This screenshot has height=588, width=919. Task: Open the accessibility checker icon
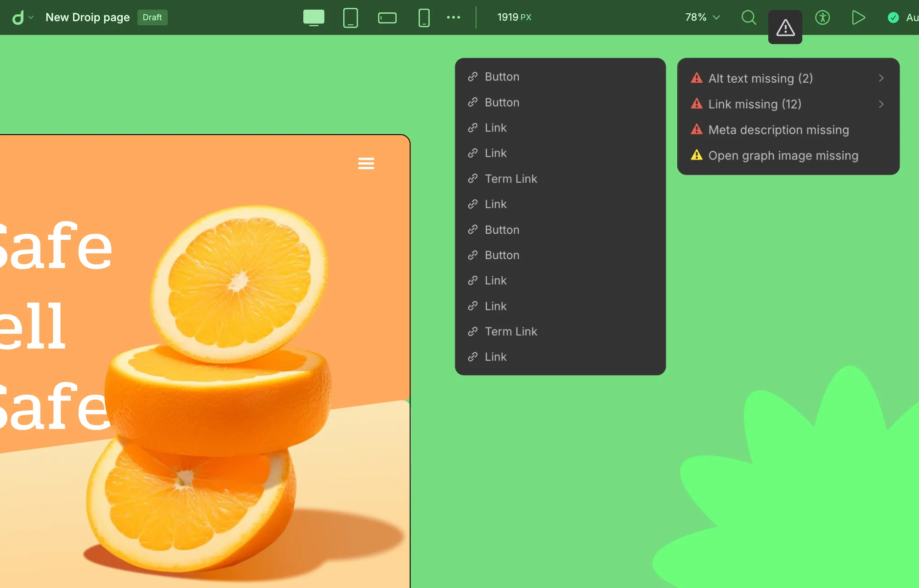point(822,17)
